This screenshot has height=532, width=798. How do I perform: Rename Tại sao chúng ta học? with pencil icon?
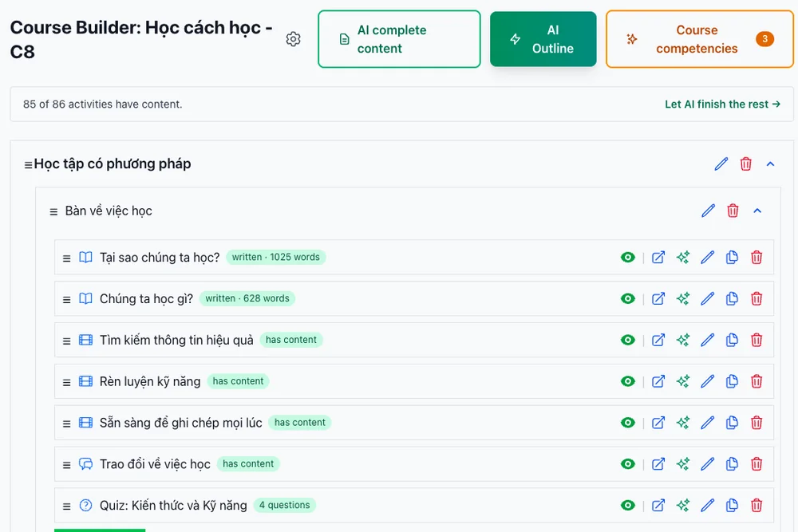[x=707, y=258]
